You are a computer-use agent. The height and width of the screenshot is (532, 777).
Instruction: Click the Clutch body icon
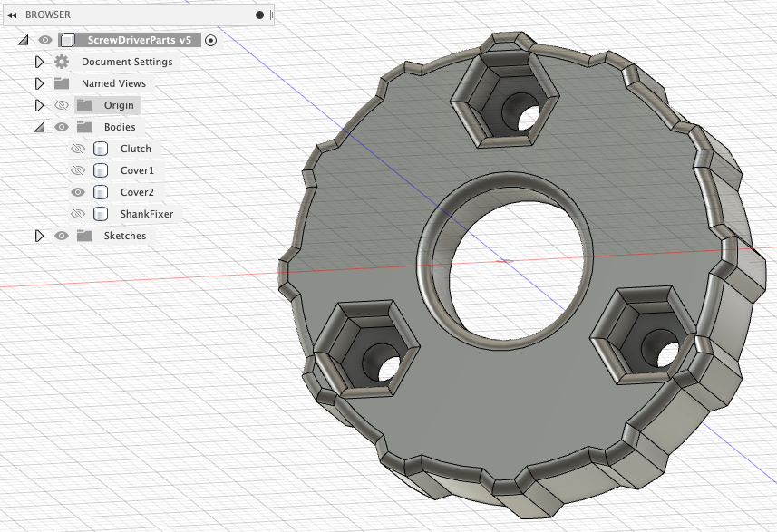[101, 149]
